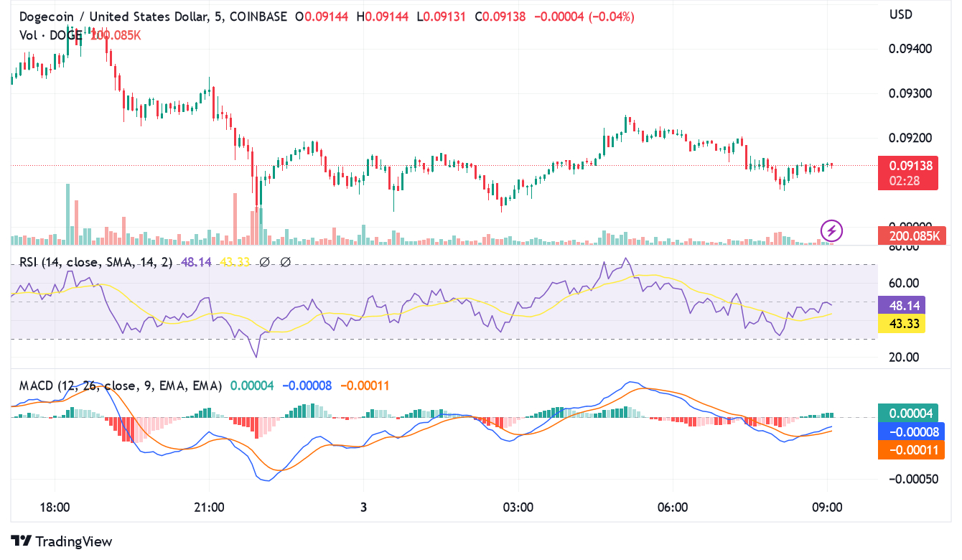This screenshot has width=962, height=560.
Task: Click the 09:00 time axis label
Action: (826, 508)
